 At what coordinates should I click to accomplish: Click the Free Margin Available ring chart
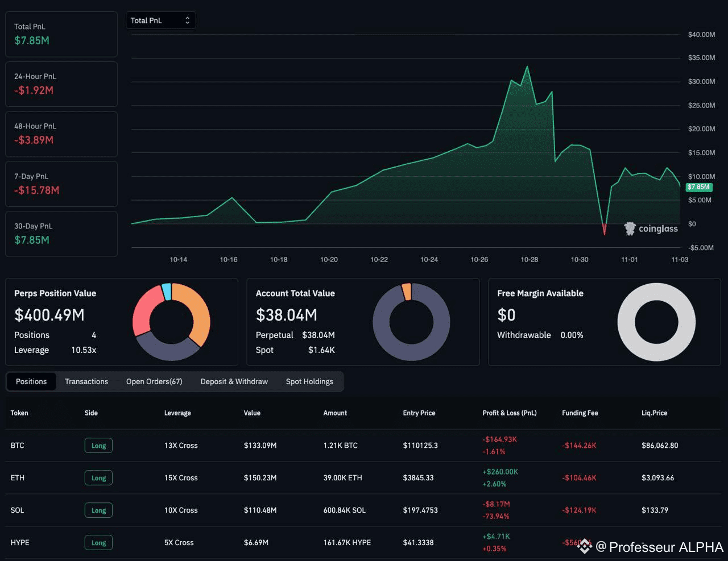pos(656,322)
